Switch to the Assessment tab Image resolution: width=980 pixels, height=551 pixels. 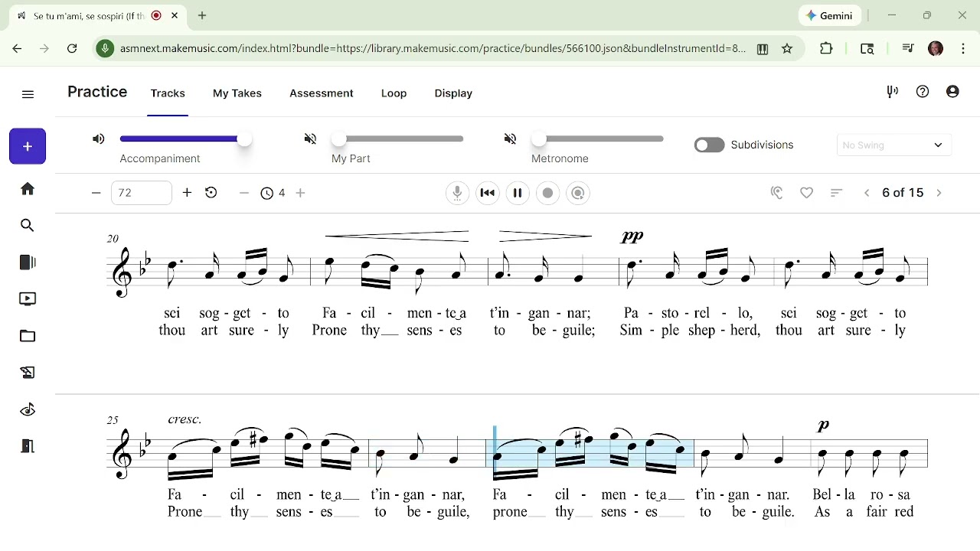[x=322, y=93]
